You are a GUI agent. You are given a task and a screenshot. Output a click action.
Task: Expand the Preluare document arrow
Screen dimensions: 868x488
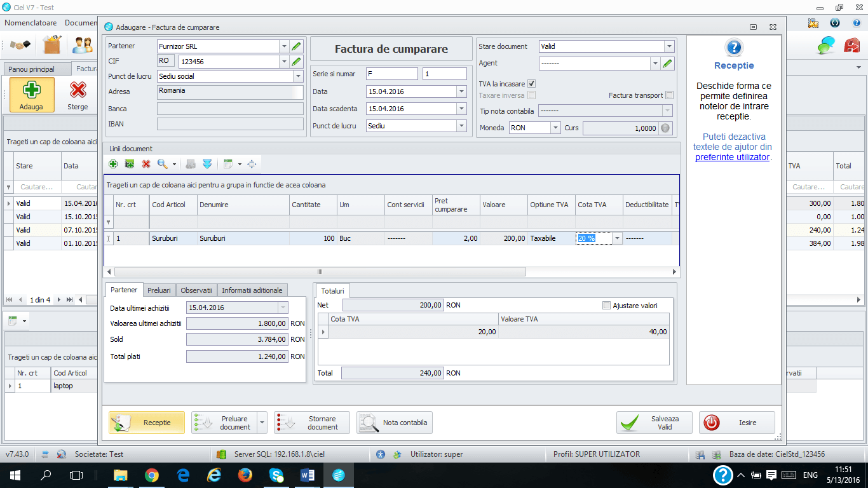[x=262, y=423]
